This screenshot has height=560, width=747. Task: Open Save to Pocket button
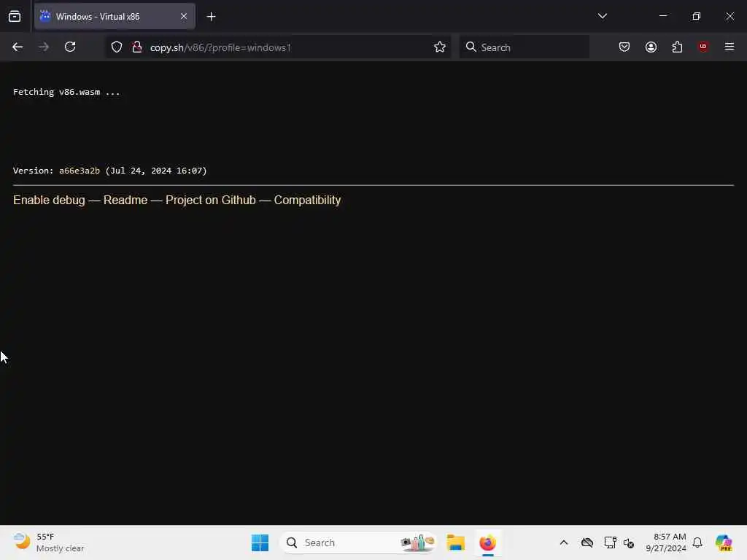click(624, 47)
